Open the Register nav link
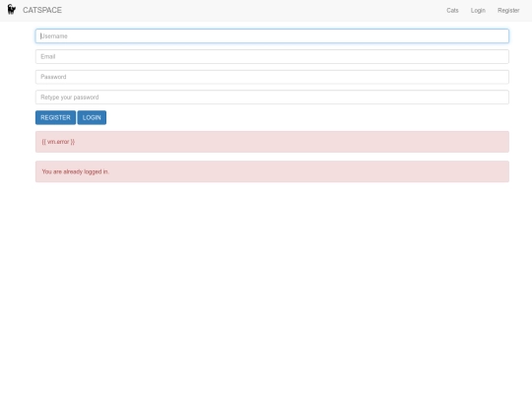Image resolution: width=532 pixels, height=399 pixels. tap(508, 11)
